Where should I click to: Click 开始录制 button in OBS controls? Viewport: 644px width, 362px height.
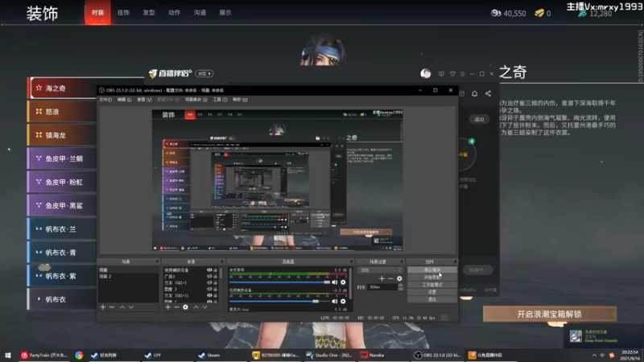[x=432, y=278]
